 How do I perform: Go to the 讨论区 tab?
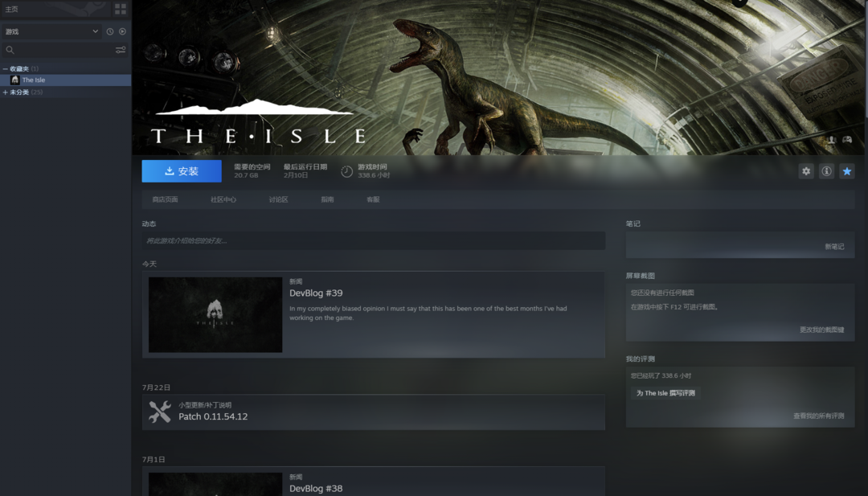click(x=278, y=199)
